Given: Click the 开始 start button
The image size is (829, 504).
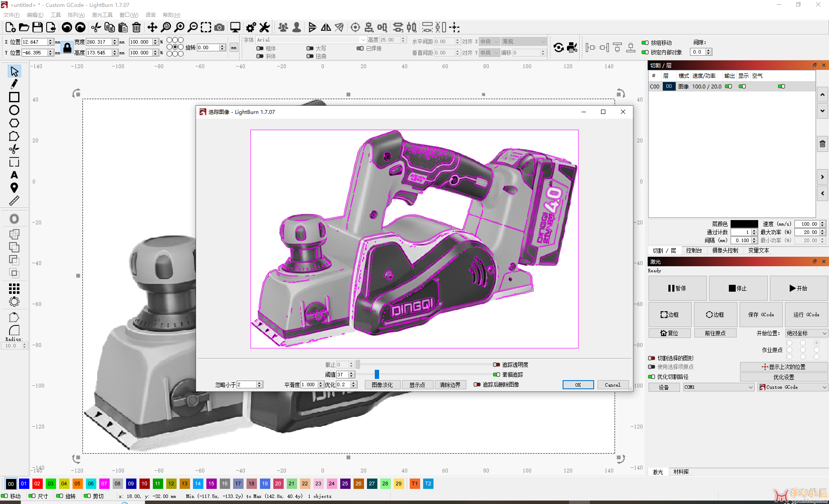Looking at the screenshot, I should (x=798, y=288).
